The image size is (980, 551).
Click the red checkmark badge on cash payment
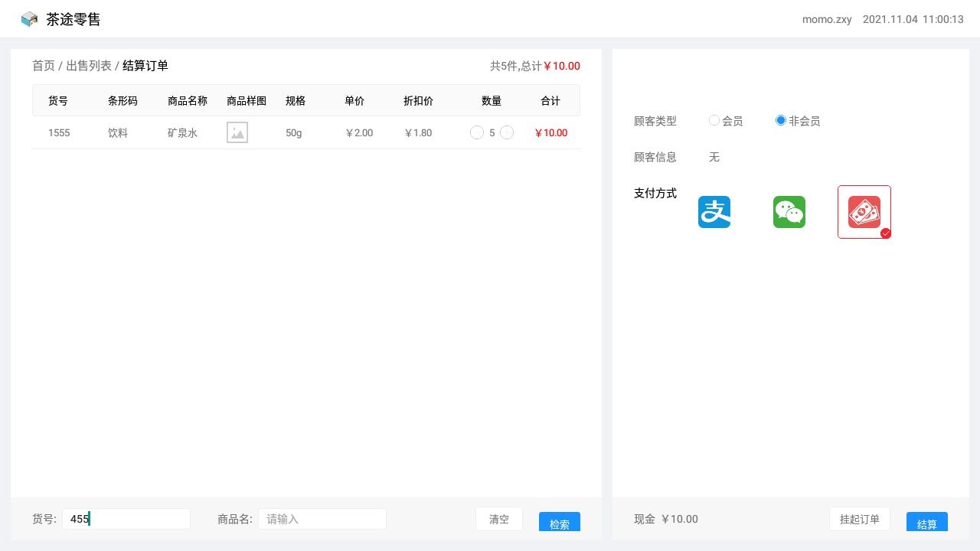point(886,234)
